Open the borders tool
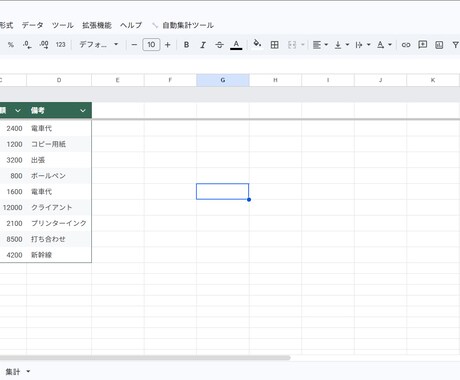This screenshot has height=380, width=460. 274,45
